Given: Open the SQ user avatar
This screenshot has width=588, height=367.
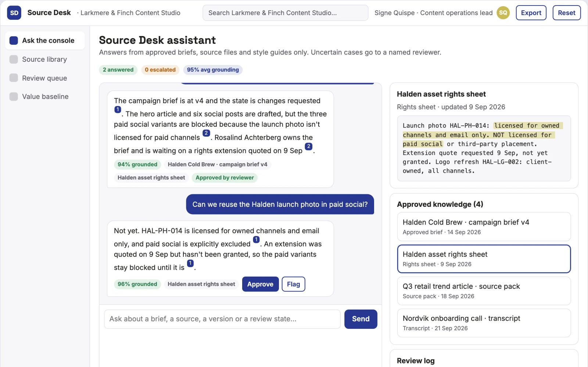Looking at the screenshot, I should [503, 13].
